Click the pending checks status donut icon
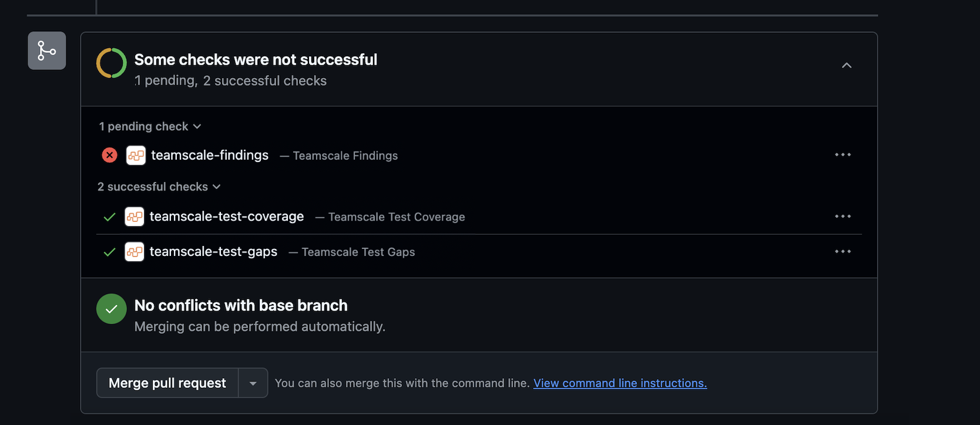Screen dimensions: 980x425 pyautogui.click(x=112, y=63)
